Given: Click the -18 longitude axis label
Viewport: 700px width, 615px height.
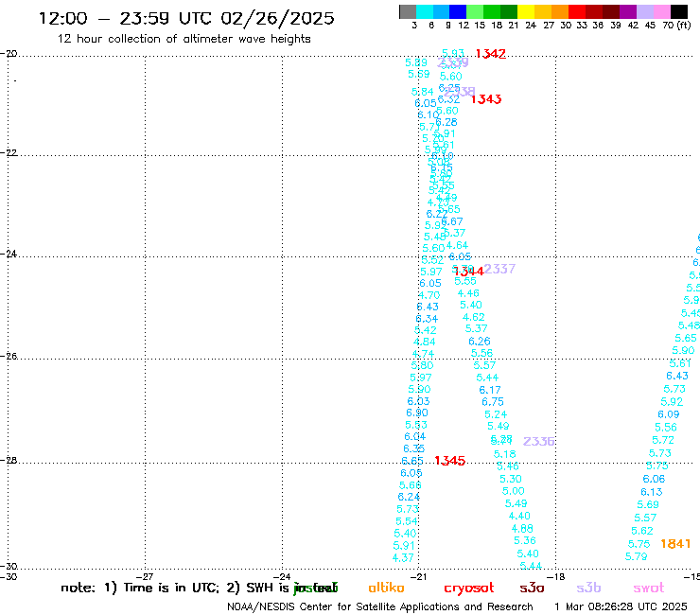Looking at the screenshot, I should click(555, 577).
